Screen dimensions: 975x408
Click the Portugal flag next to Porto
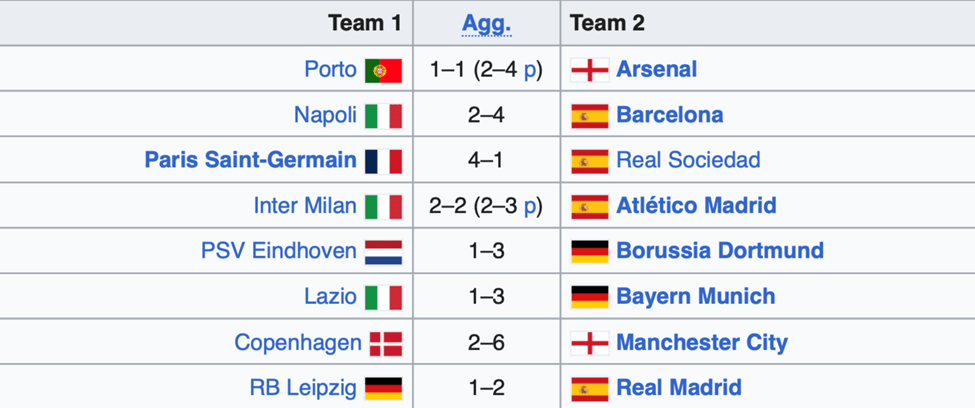384,70
